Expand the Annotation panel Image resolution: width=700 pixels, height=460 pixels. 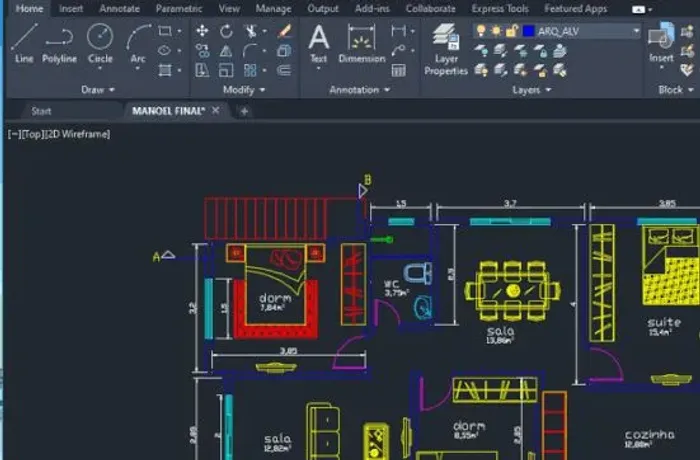(359, 90)
